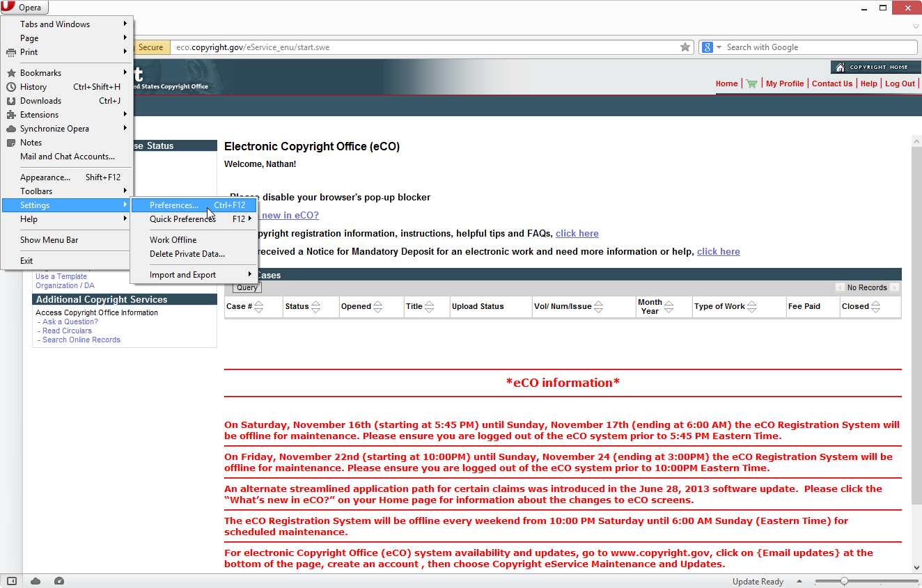Click next records arrow beside No Records
The width and height of the screenshot is (922, 588).
[x=894, y=287]
